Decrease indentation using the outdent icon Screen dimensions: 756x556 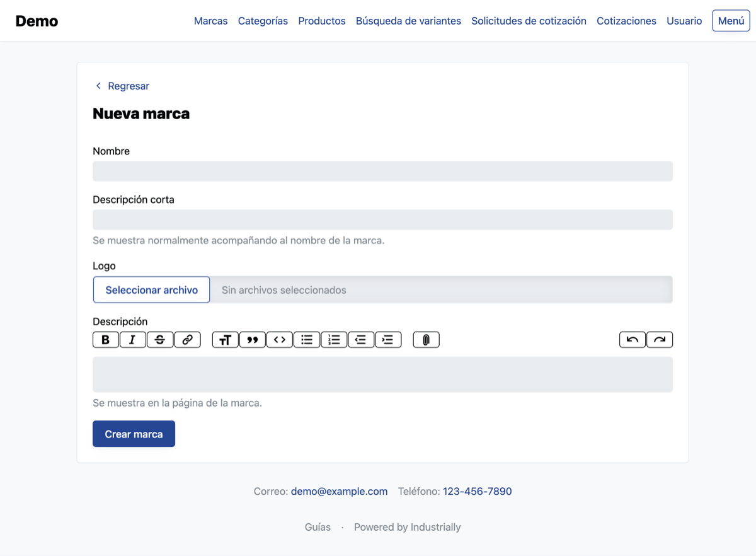(x=361, y=339)
